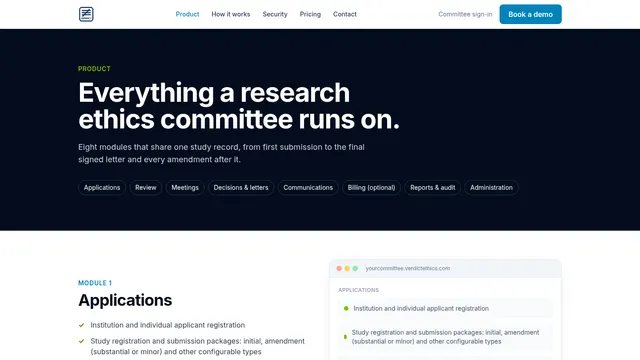The image size is (640, 360).
Task: Open the Pricing page
Action: click(310, 14)
